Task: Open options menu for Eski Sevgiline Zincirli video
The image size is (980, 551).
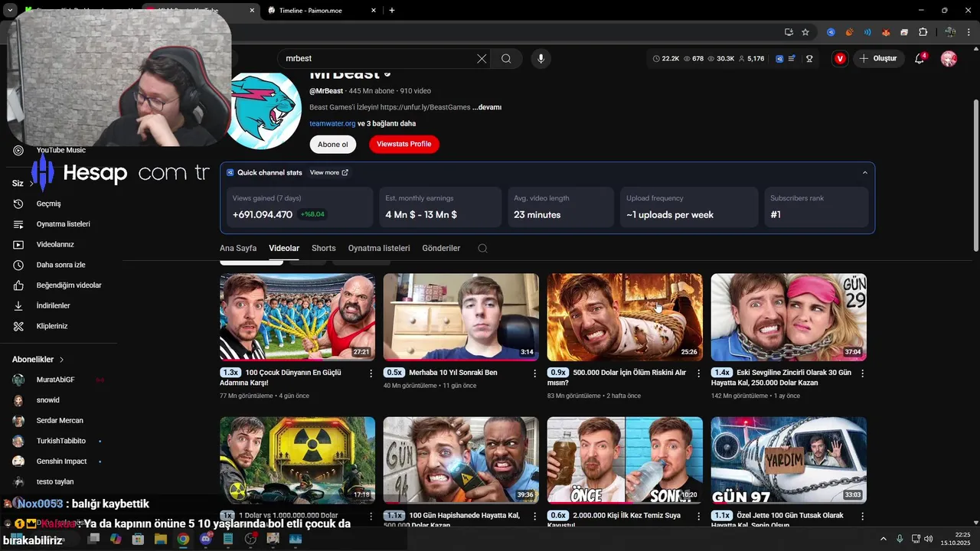Action: [x=863, y=373]
